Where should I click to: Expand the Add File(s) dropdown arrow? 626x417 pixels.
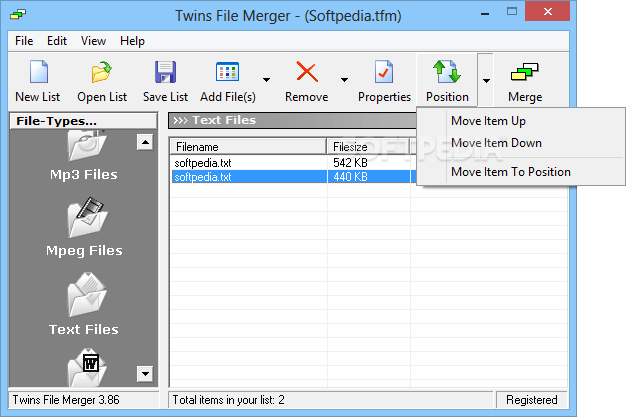(266, 80)
